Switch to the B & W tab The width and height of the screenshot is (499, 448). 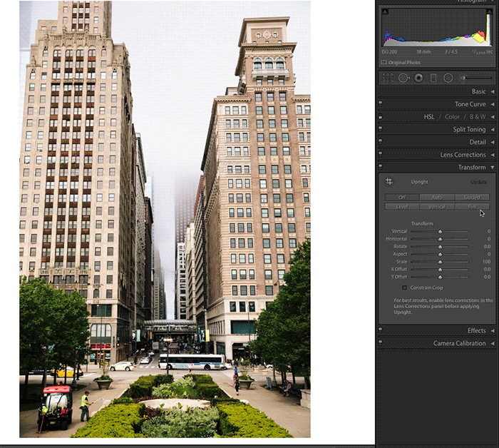tap(478, 117)
